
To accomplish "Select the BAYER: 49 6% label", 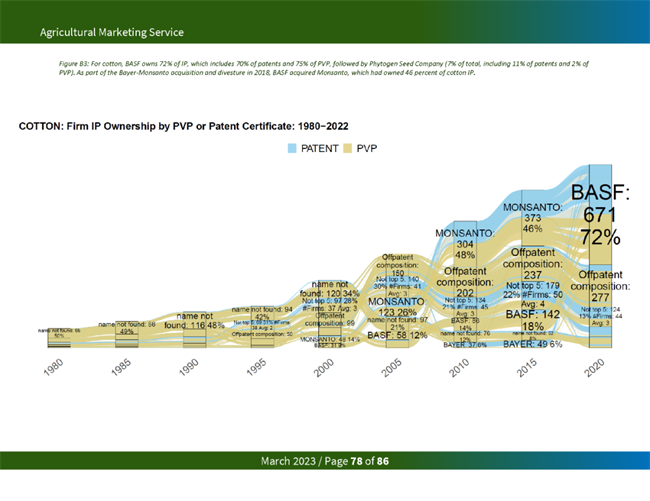I will [532, 344].
